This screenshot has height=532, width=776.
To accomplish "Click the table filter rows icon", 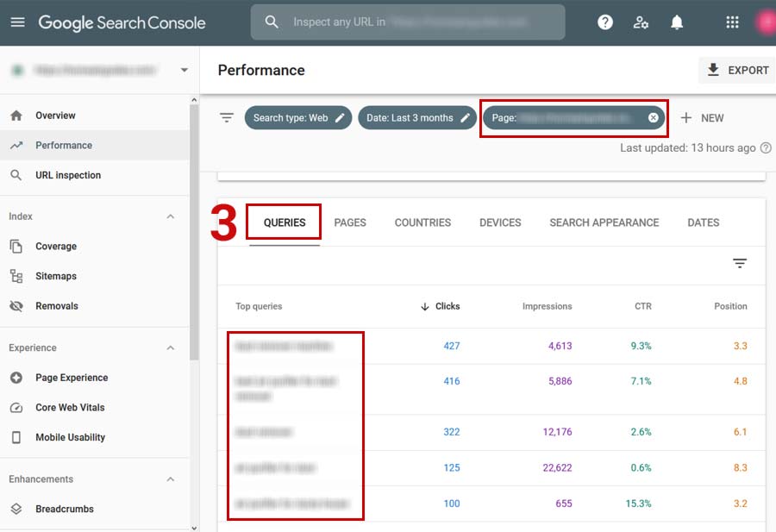I will 740,263.
